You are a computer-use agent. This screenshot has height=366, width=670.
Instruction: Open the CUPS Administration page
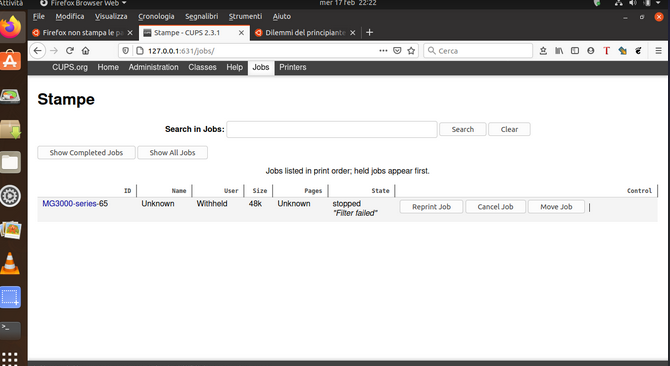[153, 67]
